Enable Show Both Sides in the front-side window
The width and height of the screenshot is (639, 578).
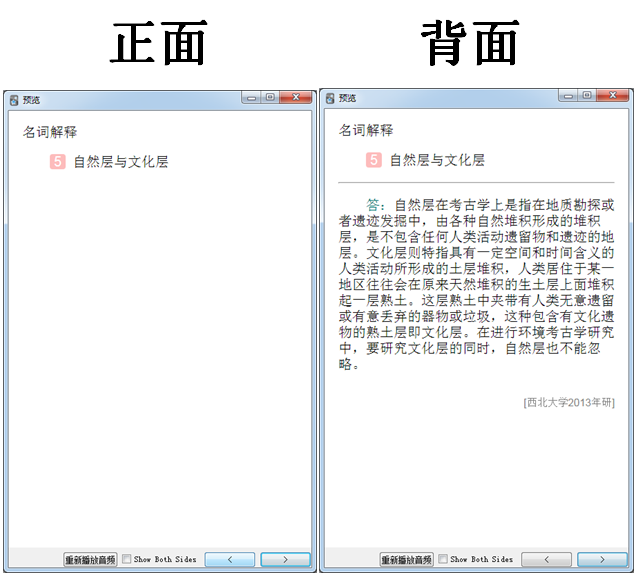tap(127, 559)
